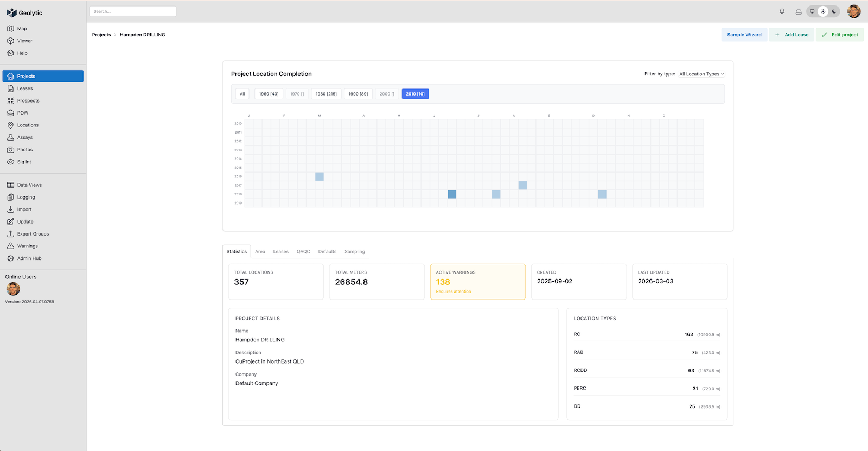This screenshot has width=868, height=451.
Task: Click the RAB location type row
Action: tap(647, 352)
